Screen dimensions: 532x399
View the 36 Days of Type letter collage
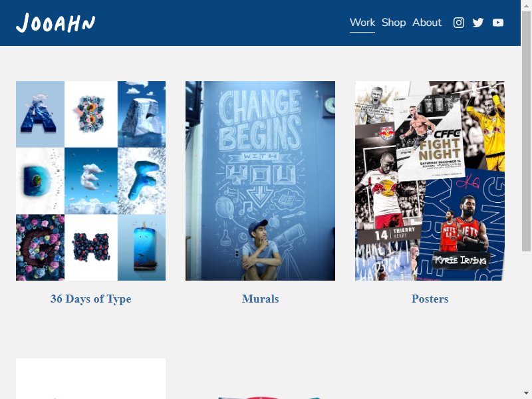pyautogui.click(x=90, y=181)
